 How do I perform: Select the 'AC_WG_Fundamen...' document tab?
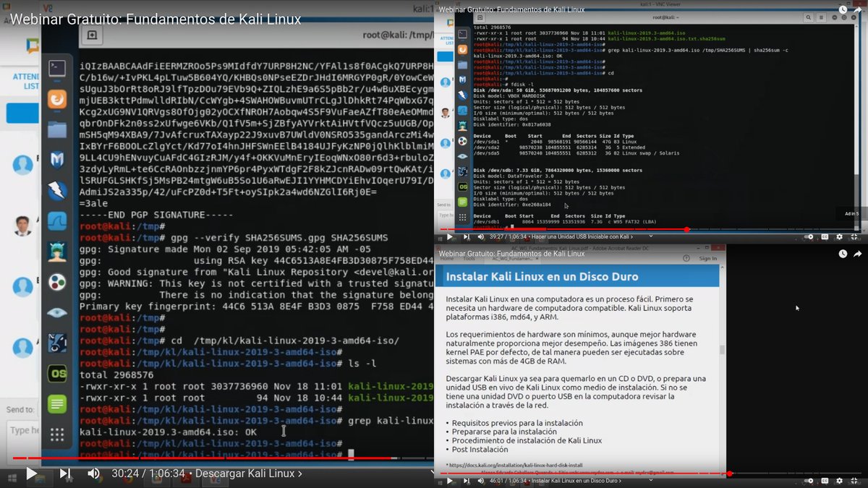click(x=512, y=258)
